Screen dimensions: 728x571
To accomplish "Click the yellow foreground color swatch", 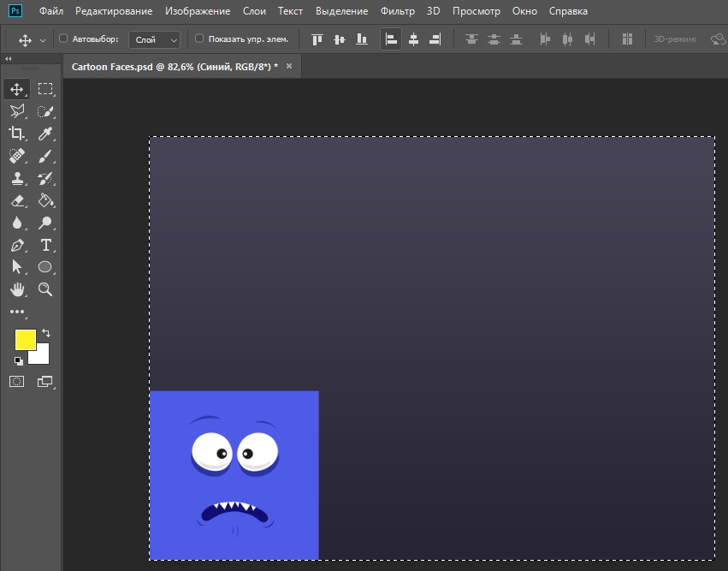I will tap(25, 339).
